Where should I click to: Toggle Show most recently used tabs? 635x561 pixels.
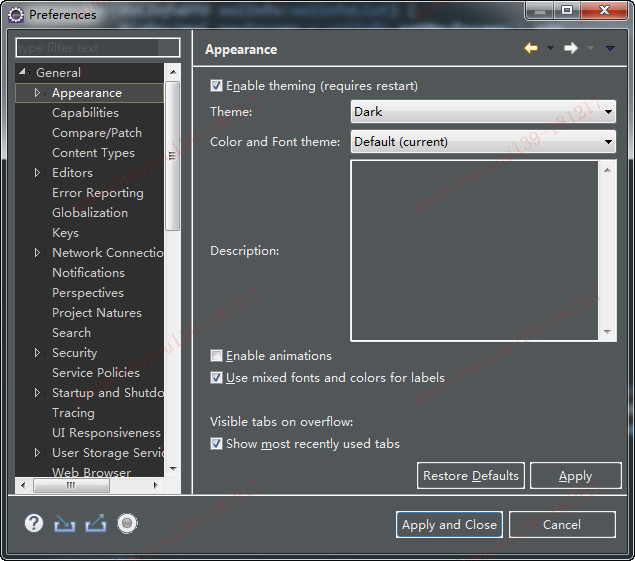(216, 444)
